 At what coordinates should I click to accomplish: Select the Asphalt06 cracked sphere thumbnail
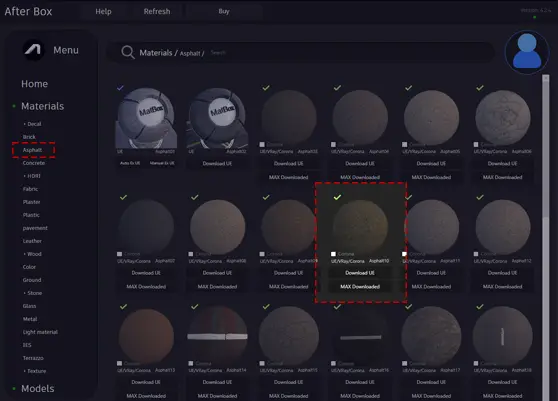502,117
